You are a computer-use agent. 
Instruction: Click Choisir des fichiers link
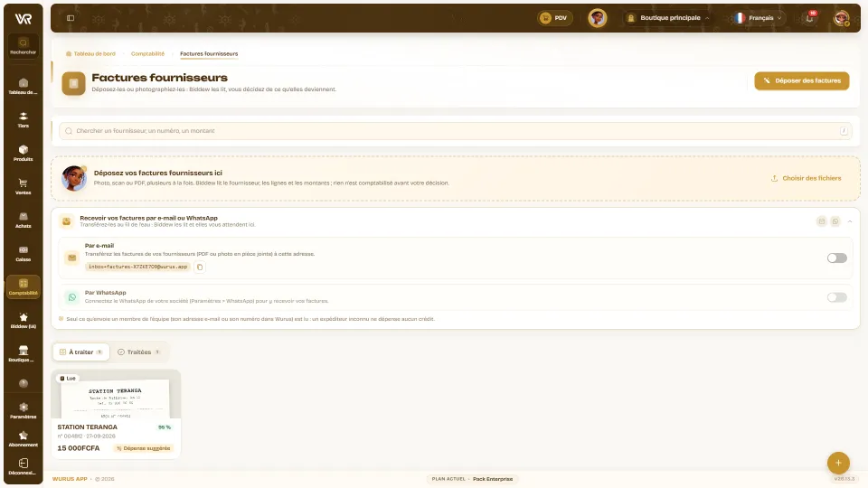(x=806, y=178)
